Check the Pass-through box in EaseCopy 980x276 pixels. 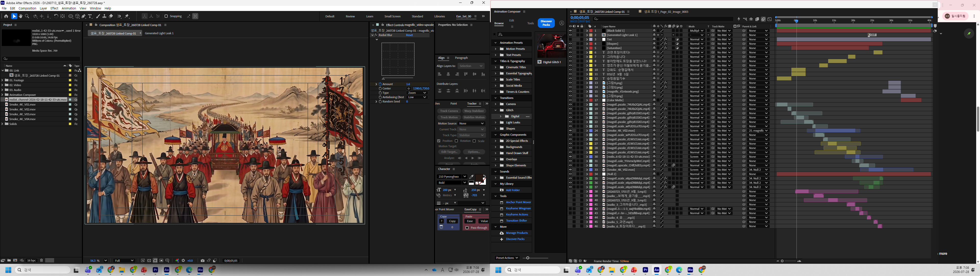pyautogui.click(x=467, y=228)
